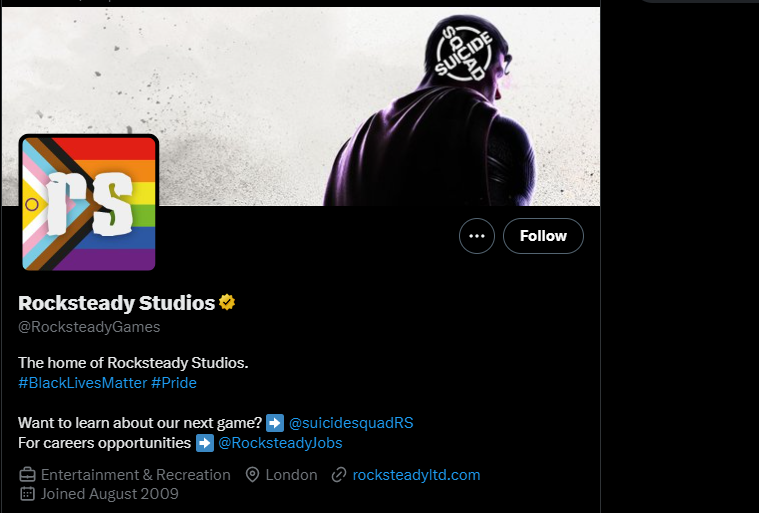Select the Entertainment & Recreation category text
Viewport: 759px width, 513px height.
[x=136, y=474]
